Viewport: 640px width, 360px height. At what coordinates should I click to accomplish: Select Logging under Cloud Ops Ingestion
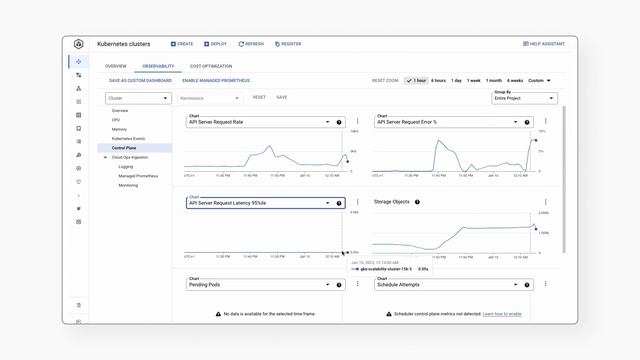[x=126, y=167]
